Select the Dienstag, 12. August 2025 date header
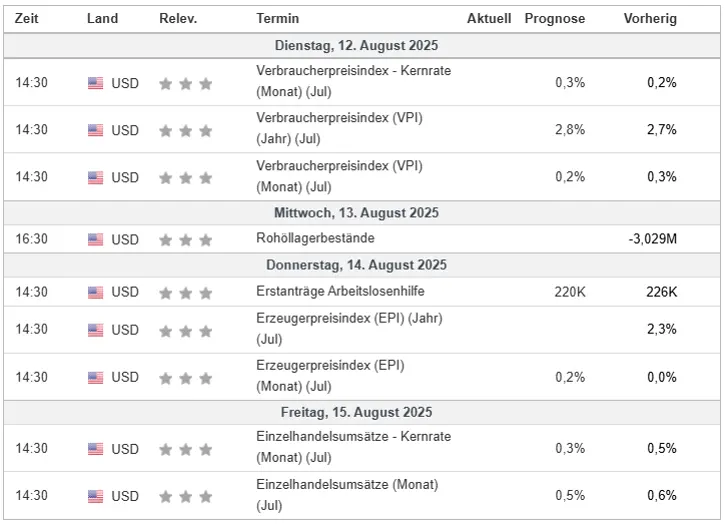 pyautogui.click(x=356, y=45)
